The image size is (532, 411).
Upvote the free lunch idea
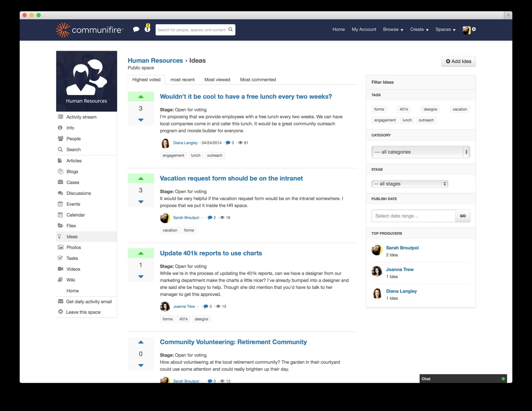point(141,96)
